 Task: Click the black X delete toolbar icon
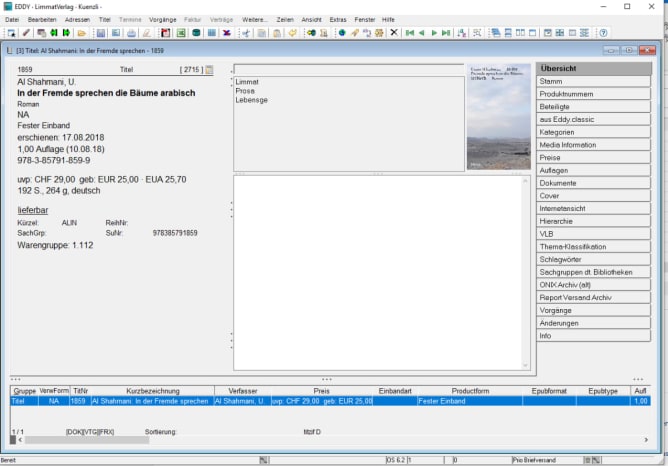click(x=394, y=32)
